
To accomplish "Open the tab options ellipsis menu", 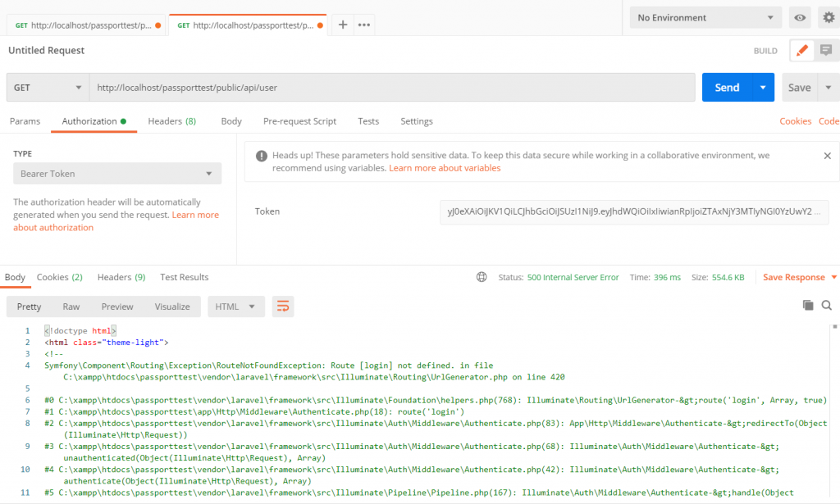I will (x=364, y=25).
